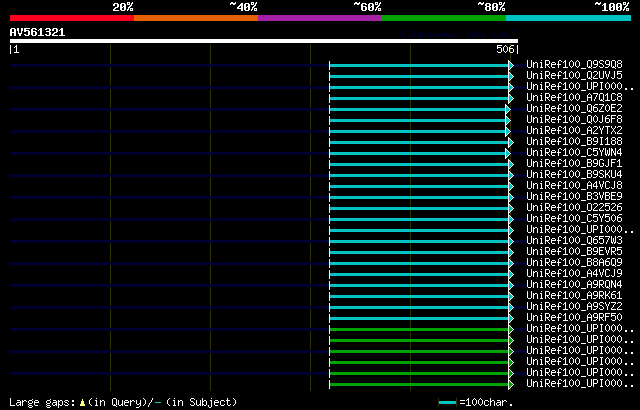Viewport: 640px width, 410px height.
Task: Select the UniRef100_A9RF50 label
Action: coord(574,317)
